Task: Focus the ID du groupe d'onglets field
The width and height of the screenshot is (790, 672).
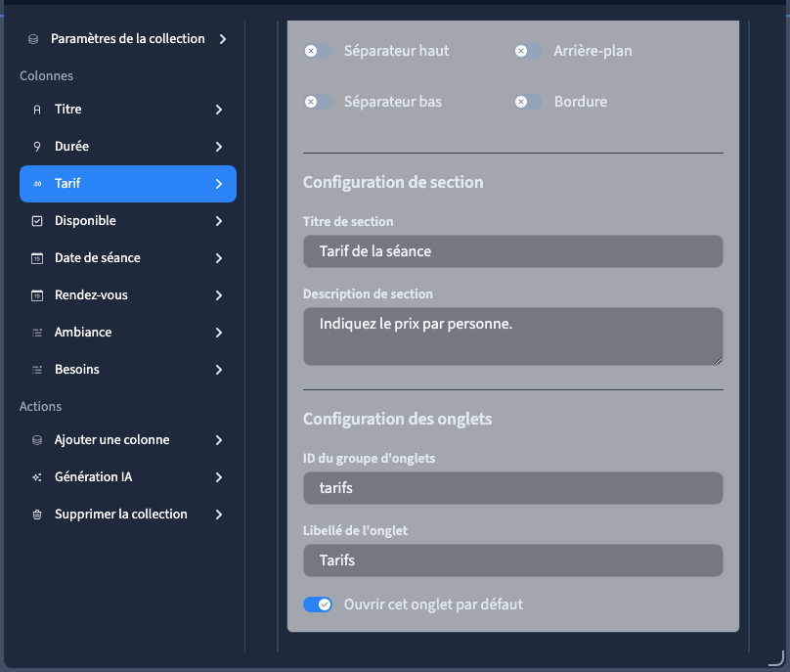Action: pyautogui.click(x=513, y=488)
